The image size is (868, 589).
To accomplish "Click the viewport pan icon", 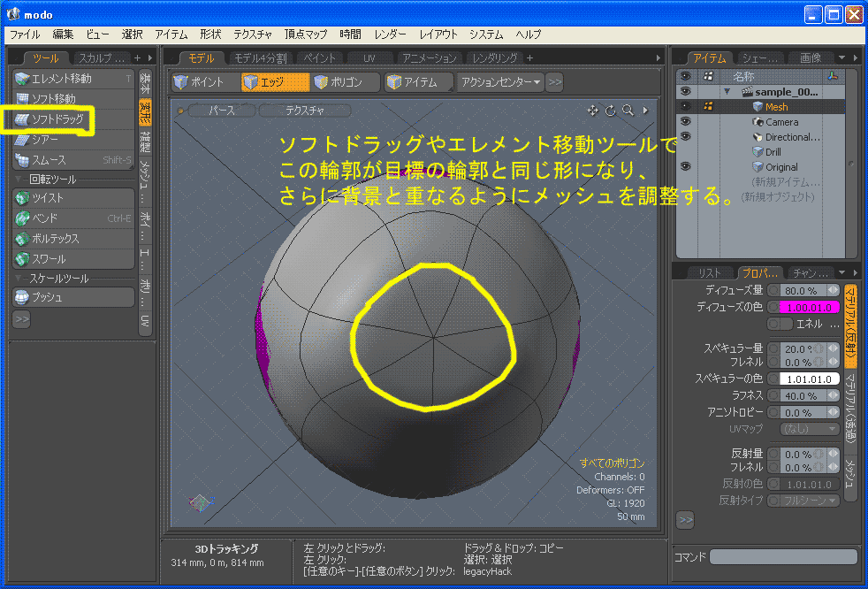I will point(592,111).
